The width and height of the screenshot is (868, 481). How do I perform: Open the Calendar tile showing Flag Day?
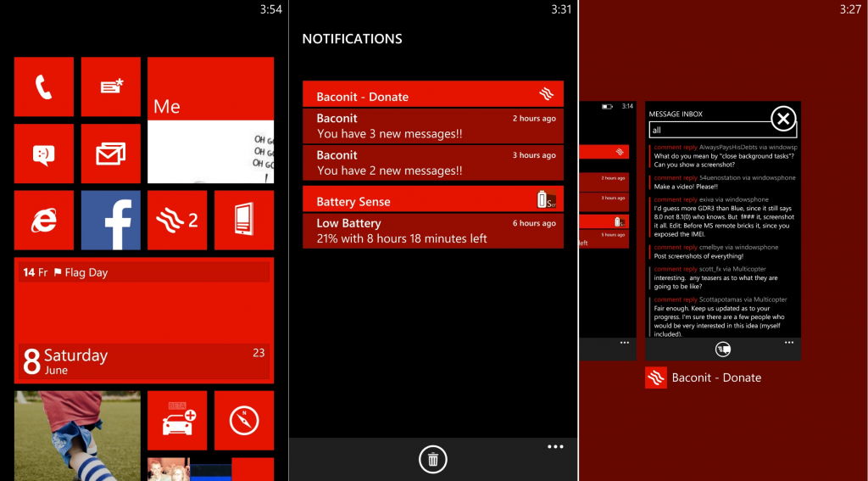coord(144,321)
